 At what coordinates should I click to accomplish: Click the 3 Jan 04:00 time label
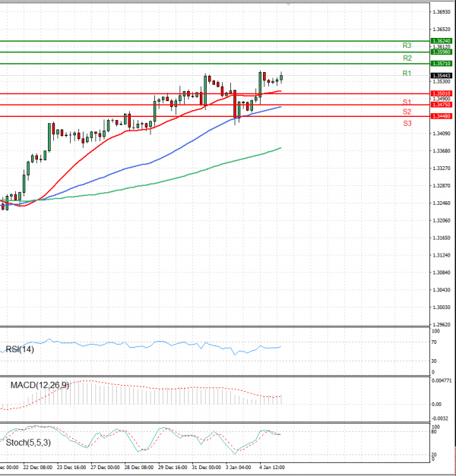click(x=239, y=467)
